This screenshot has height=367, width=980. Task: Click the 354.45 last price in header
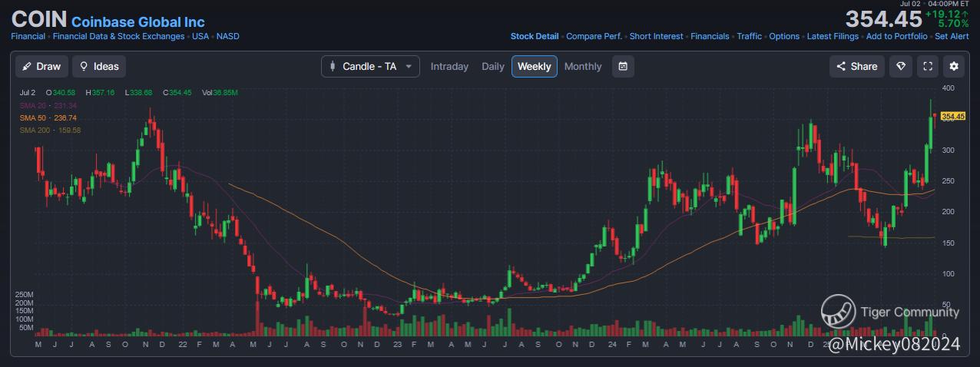coord(883,19)
